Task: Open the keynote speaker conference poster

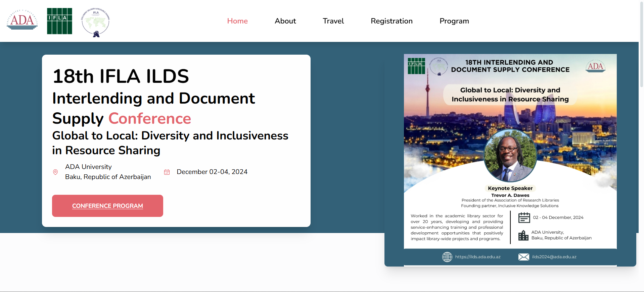Action: (x=510, y=160)
